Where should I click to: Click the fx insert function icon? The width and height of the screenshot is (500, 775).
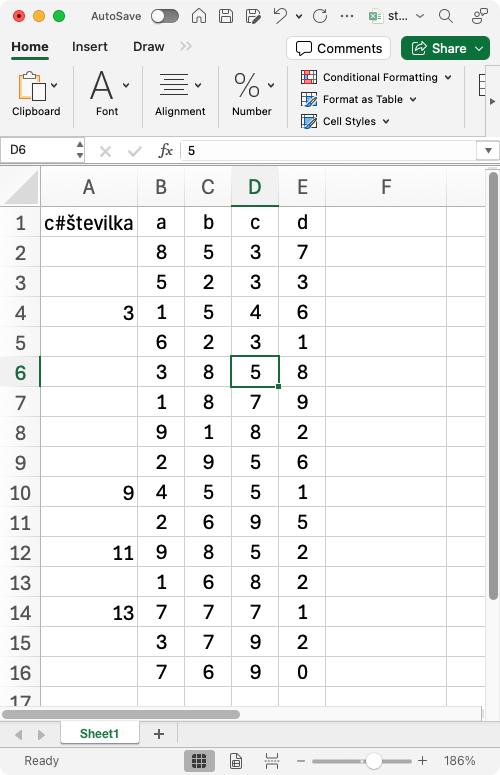click(x=166, y=150)
